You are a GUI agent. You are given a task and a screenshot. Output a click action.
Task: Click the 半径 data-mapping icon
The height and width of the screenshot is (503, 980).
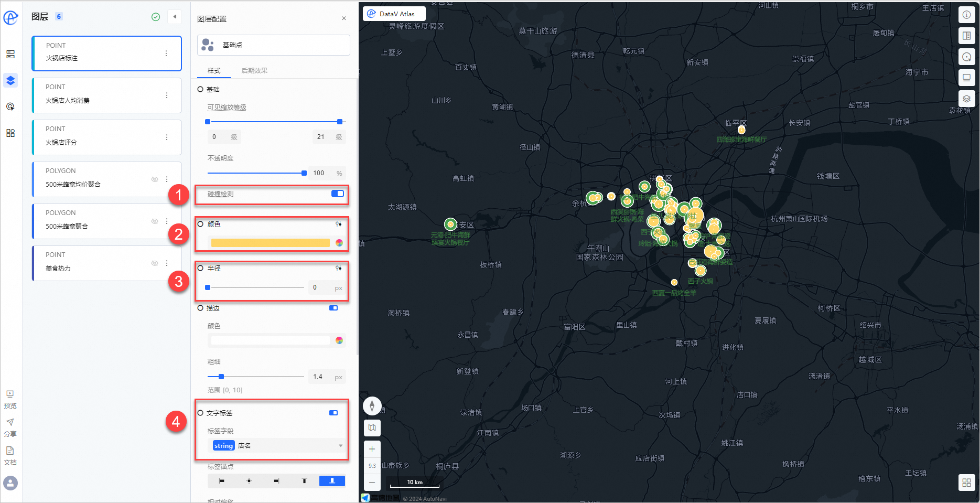pyautogui.click(x=339, y=268)
